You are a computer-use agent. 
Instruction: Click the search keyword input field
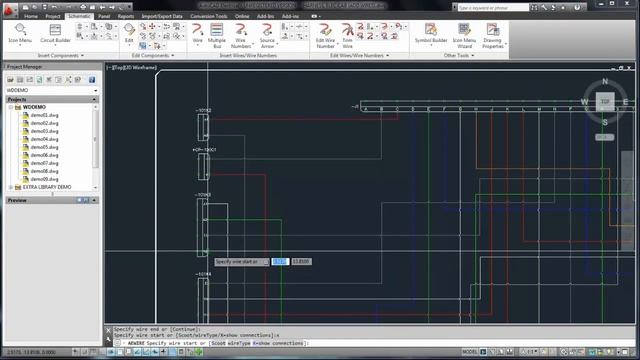click(493, 8)
